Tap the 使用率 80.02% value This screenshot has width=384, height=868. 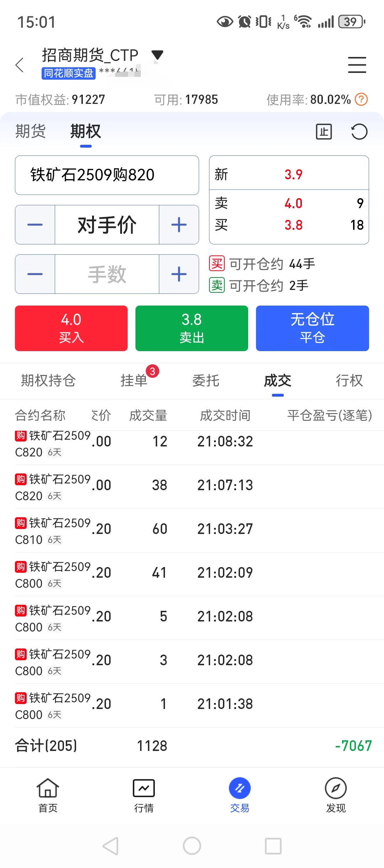330,100
